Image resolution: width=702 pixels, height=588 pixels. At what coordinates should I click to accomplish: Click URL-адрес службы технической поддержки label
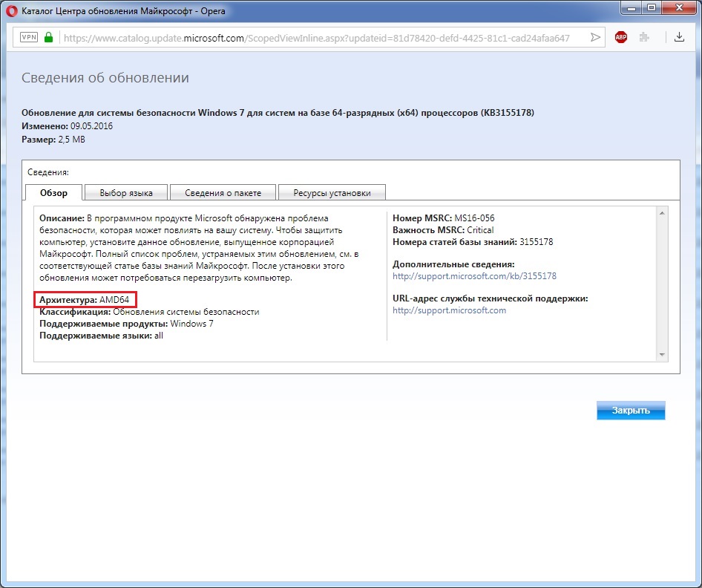coord(491,298)
